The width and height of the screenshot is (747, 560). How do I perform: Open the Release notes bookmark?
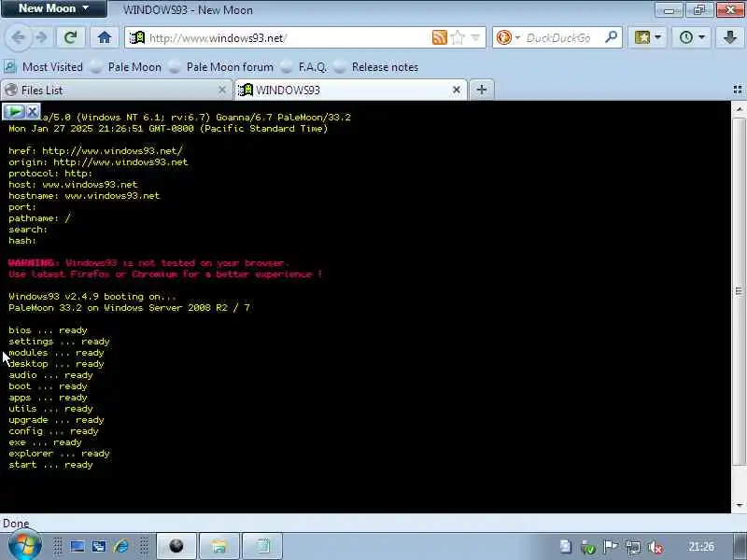376,67
